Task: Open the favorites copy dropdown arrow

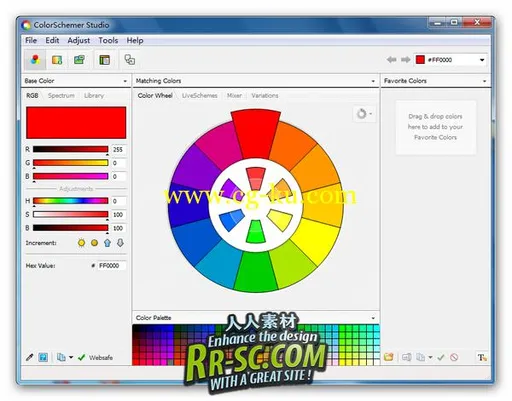Action: point(430,358)
